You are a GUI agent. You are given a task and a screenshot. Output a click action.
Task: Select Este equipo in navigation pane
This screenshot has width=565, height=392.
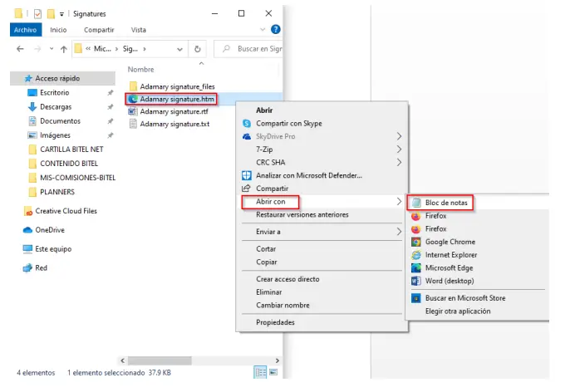tap(53, 249)
